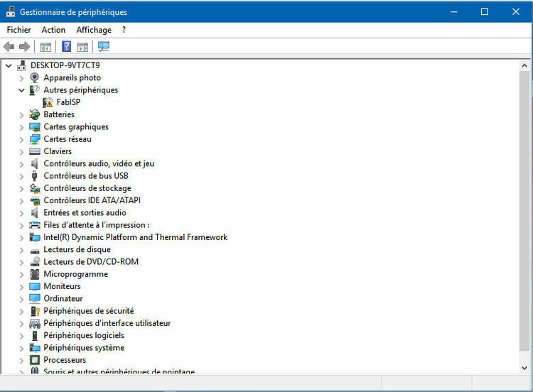Screen dimensions: 533x392
Task: Expand the Cartes réseau chevron
Action: coord(21,140)
